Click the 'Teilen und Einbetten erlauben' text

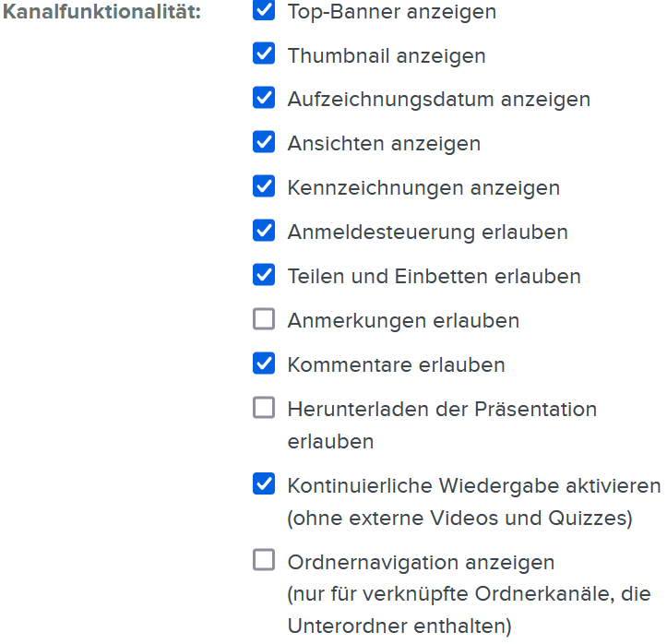point(434,277)
